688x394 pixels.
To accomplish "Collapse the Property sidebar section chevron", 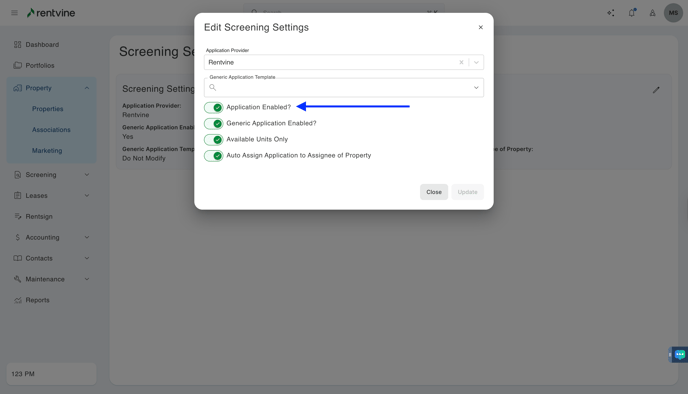I will tap(87, 88).
